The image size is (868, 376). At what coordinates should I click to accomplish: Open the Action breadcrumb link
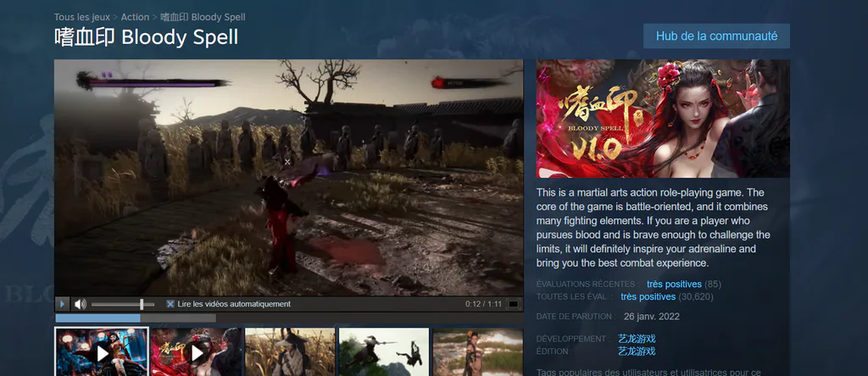135,17
